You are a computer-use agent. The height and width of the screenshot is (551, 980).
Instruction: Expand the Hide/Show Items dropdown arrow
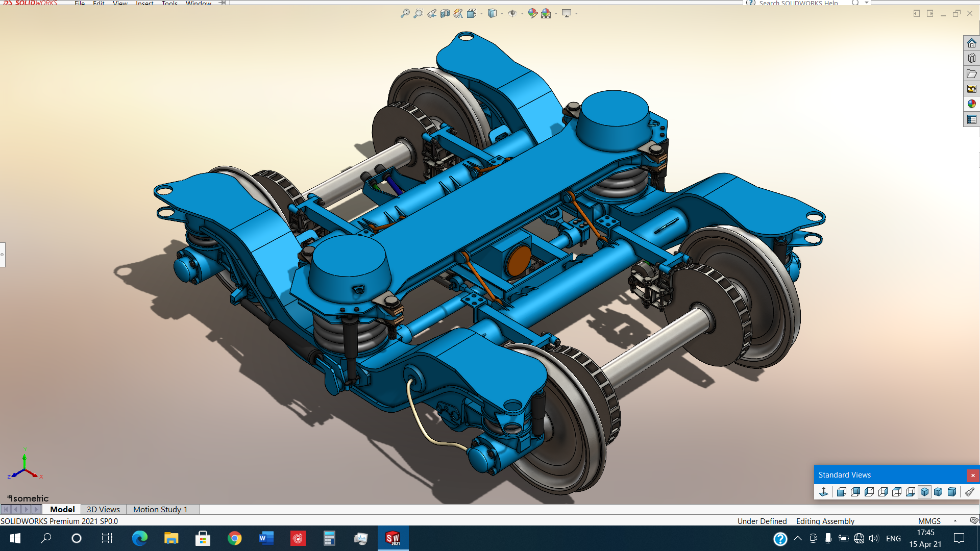click(x=522, y=14)
